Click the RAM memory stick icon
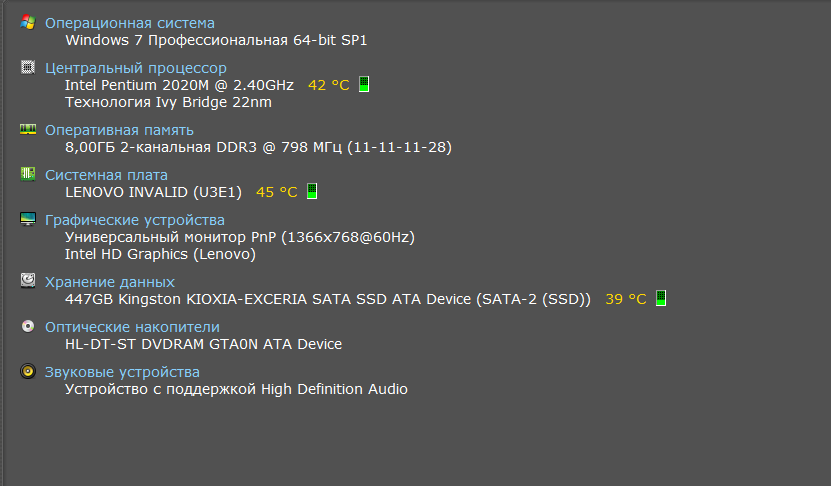831x486 pixels. point(28,129)
